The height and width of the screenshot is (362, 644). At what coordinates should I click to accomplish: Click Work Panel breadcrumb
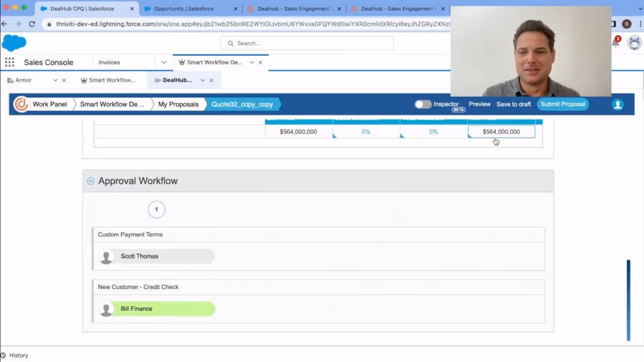[x=50, y=104]
